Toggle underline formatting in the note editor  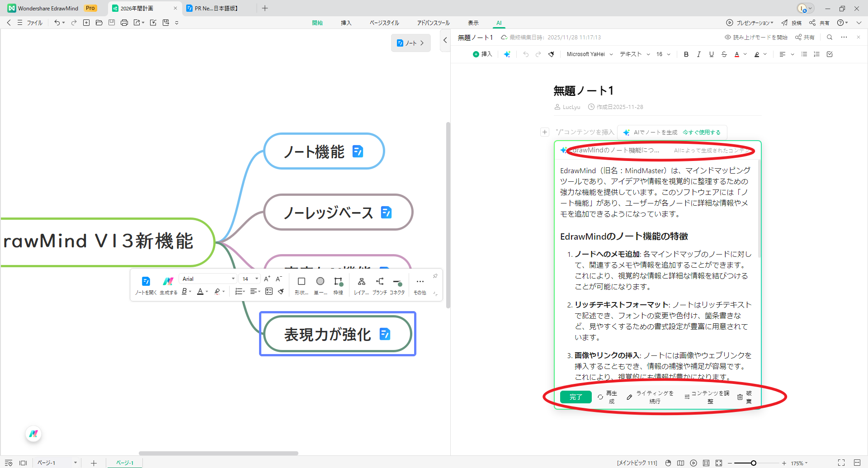pos(711,54)
